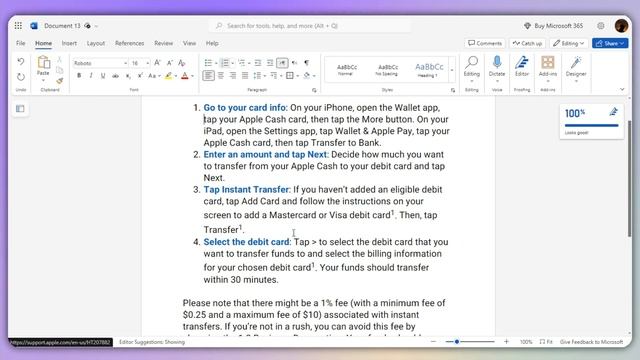Open the settings gear icon

601,26
